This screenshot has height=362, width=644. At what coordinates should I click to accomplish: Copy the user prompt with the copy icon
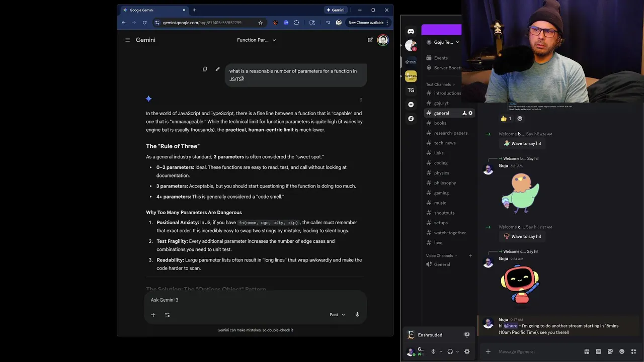pyautogui.click(x=205, y=69)
